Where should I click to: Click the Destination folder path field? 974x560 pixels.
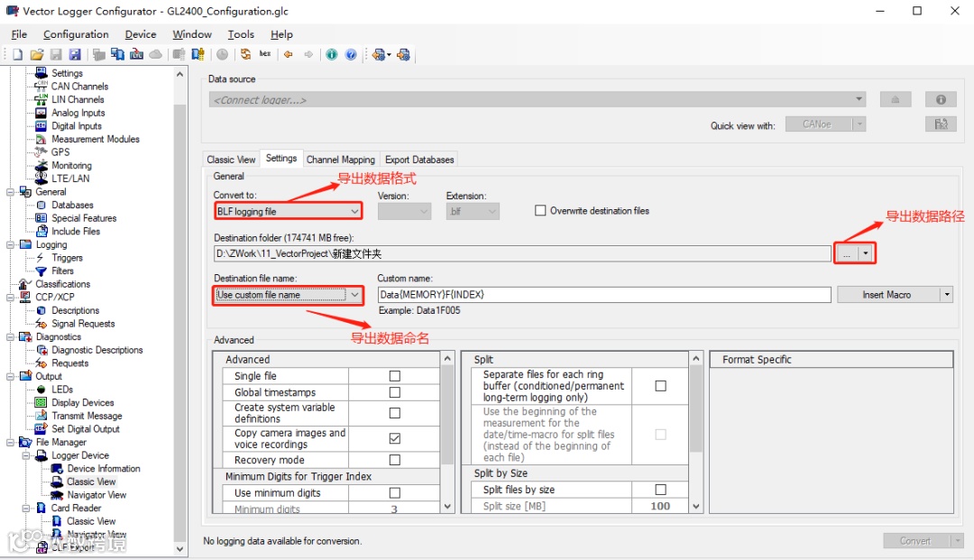[522, 253]
